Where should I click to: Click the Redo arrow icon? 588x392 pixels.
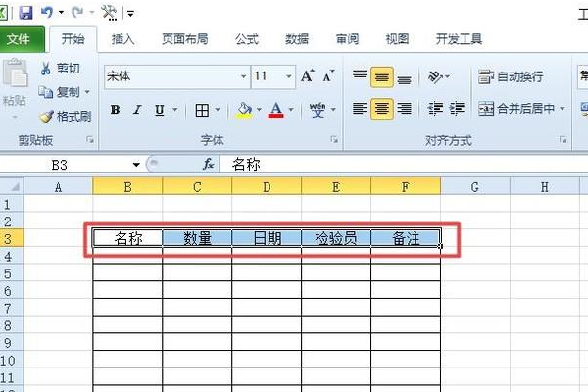click(77, 13)
